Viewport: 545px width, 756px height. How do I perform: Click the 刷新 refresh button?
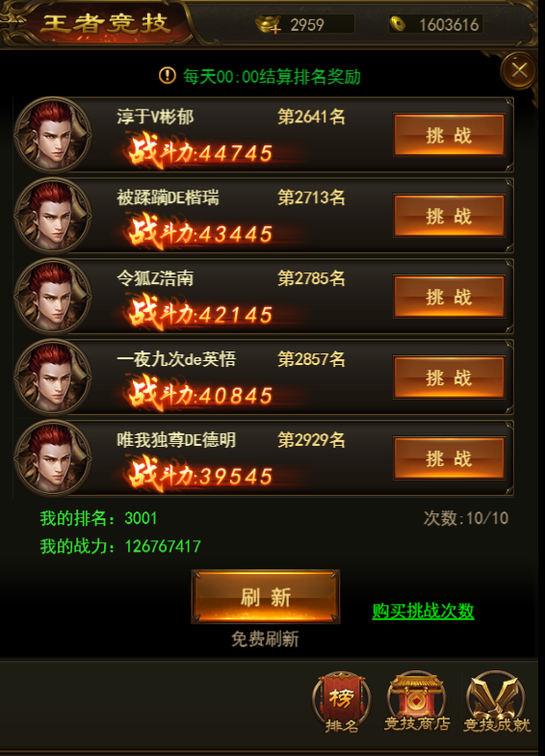266,596
